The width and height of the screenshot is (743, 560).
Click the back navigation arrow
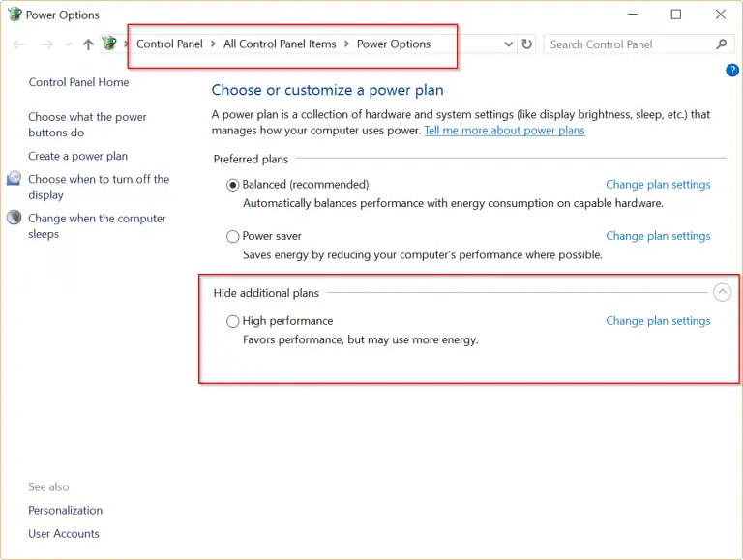(x=19, y=44)
